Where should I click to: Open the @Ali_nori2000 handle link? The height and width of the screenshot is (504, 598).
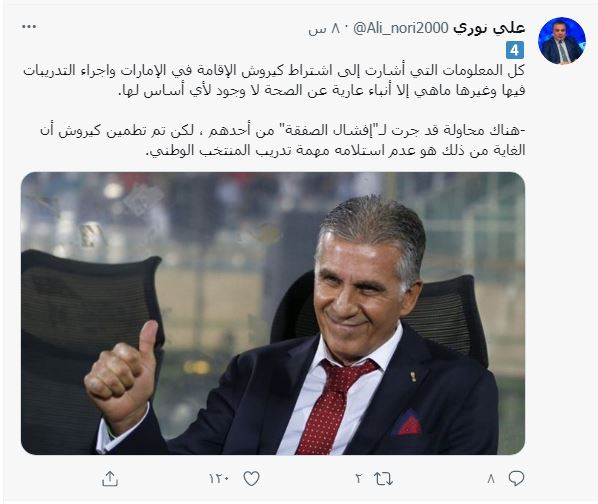[401, 28]
